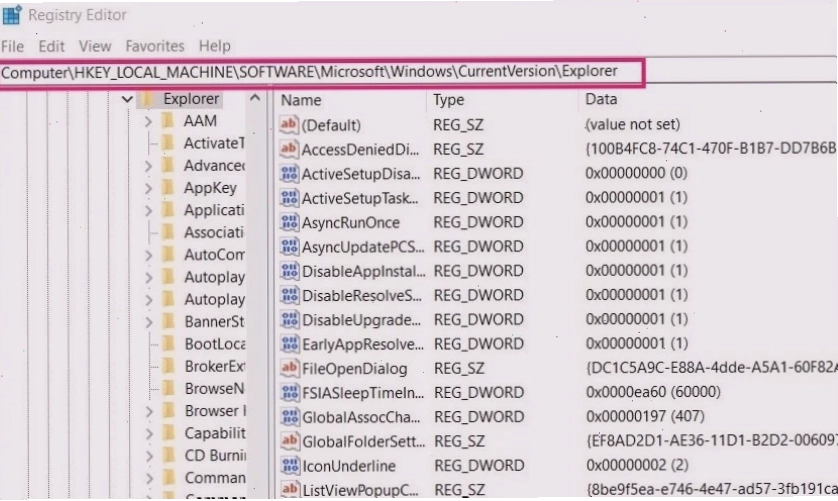Open the File menu
The image size is (838, 501).
[x=12, y=47]
